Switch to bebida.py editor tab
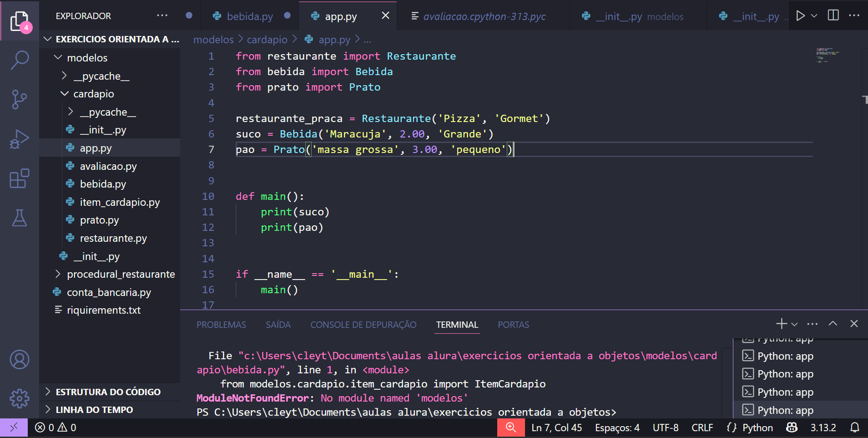868x438 pixels. pyautogui.click(x=250, y=16)
